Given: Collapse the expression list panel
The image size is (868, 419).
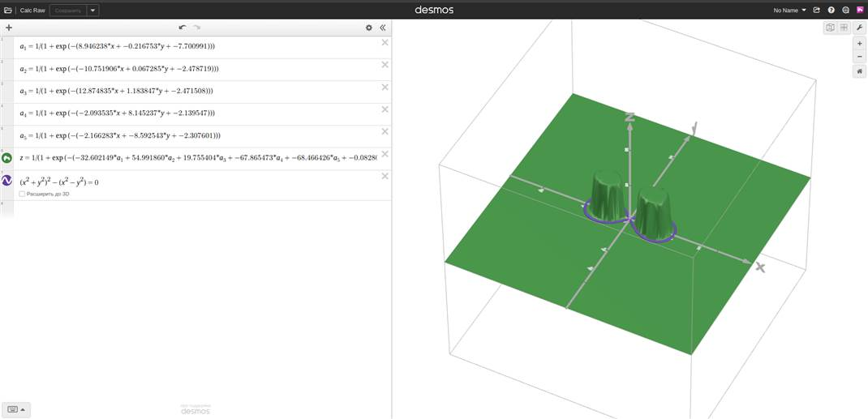Looking at the screenshot, I should pyautogui.click(x=383, y=28).
